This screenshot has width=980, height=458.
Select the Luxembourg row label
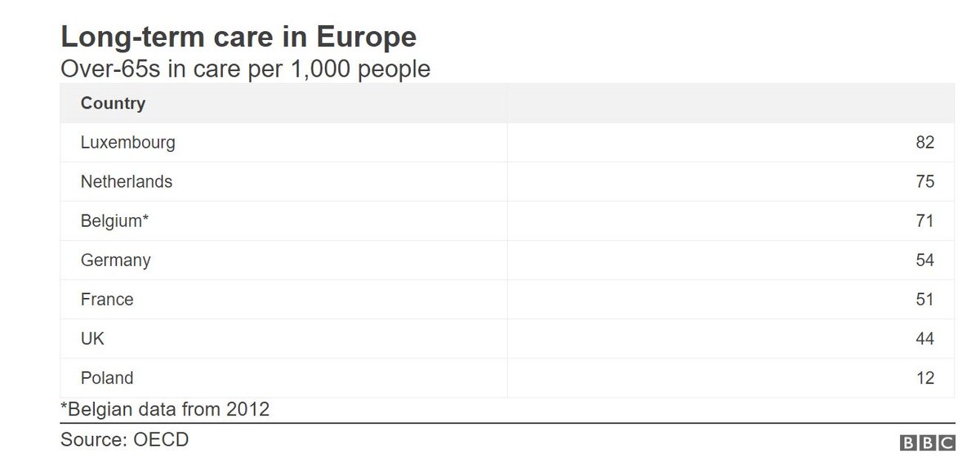click(x=127, y=143)
